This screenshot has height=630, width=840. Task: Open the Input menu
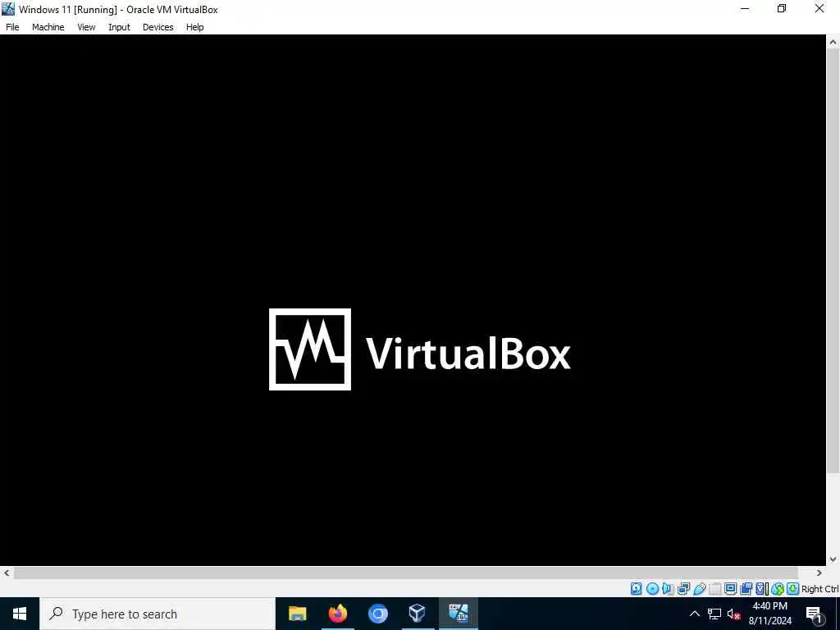coord(119,27)
